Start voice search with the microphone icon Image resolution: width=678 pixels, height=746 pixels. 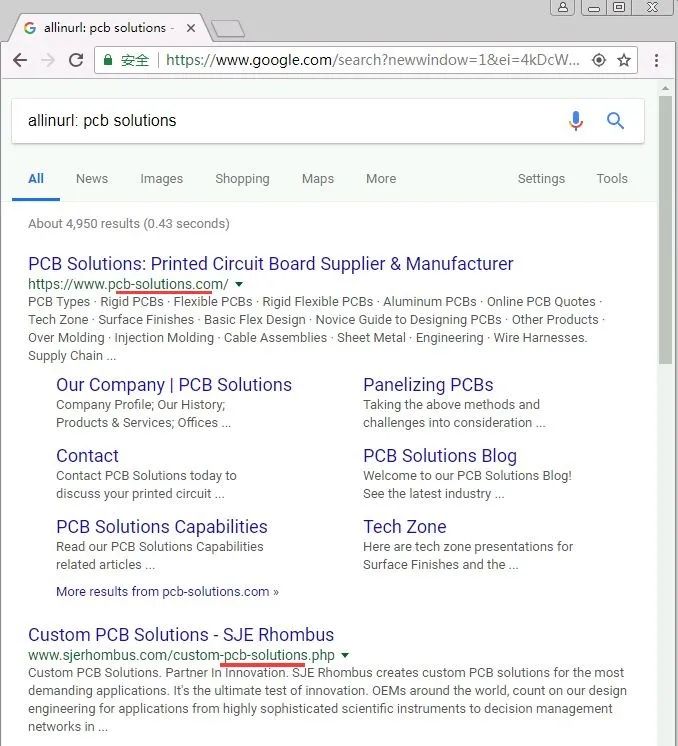point(576,121)
